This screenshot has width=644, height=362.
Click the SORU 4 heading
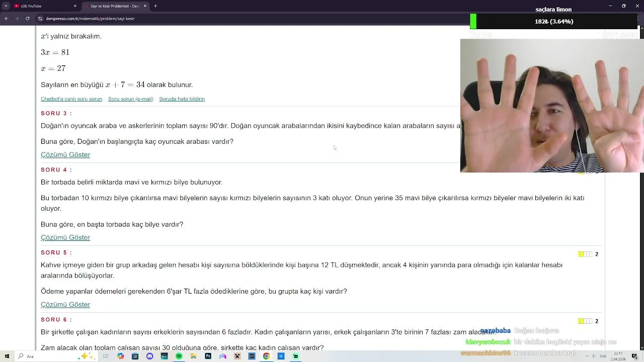pyautogui.click(x=56, y=170)
